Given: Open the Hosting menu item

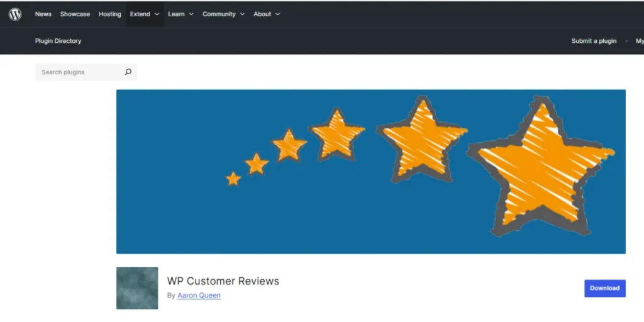Looking at the screenshot, I should click(x=109, y=14).
